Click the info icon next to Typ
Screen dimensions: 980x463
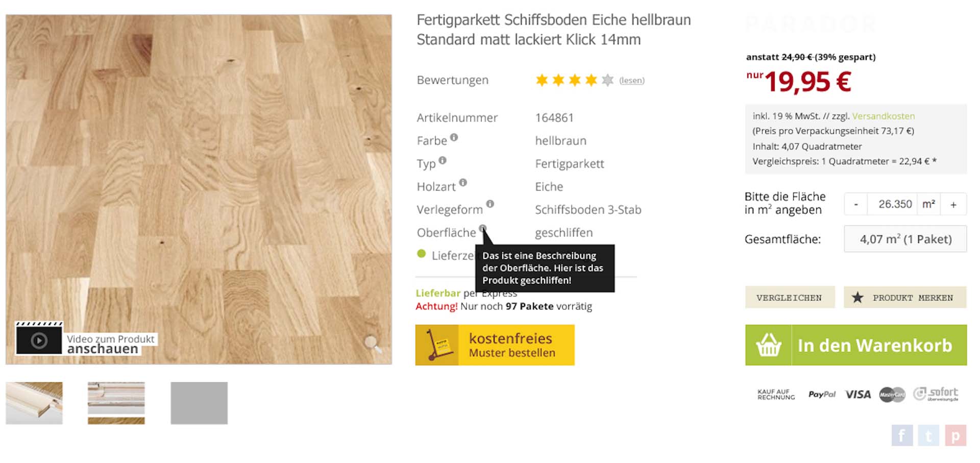pyautogui.click(x=443, y=160)
